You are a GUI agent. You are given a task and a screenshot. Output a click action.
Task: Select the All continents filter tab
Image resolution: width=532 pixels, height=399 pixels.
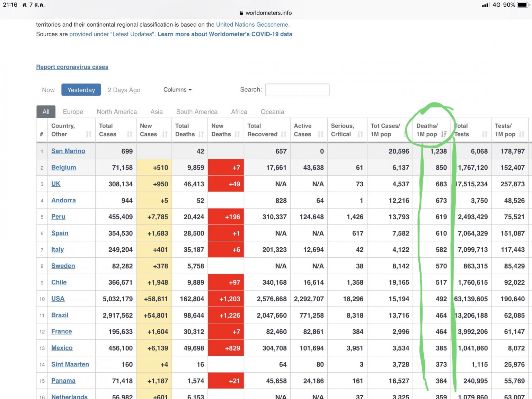pos(46,112)
